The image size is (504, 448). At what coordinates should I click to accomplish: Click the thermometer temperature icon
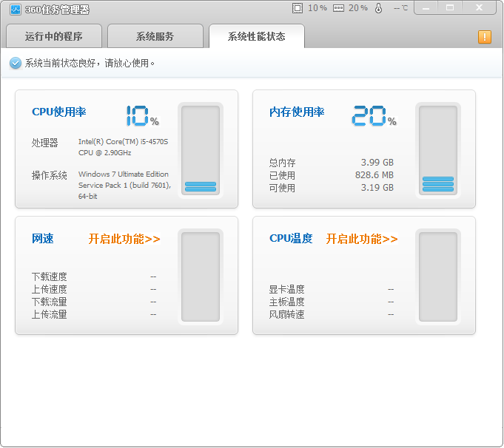[379, 8]
